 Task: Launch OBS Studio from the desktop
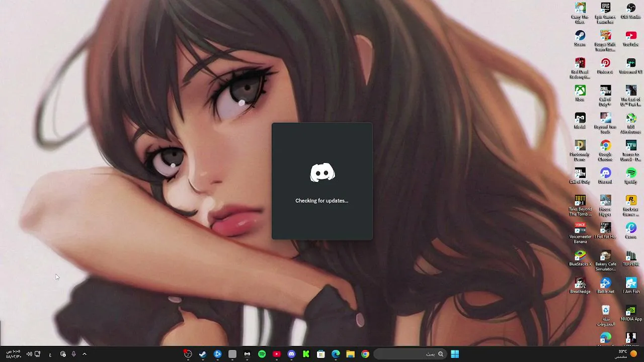click(631, 11)
